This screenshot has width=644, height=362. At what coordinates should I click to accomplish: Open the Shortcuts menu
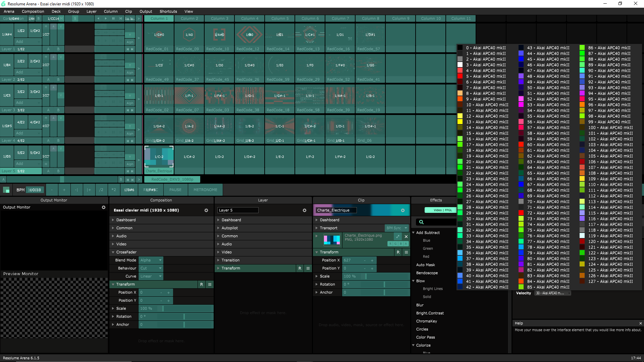tap(168, 11)
